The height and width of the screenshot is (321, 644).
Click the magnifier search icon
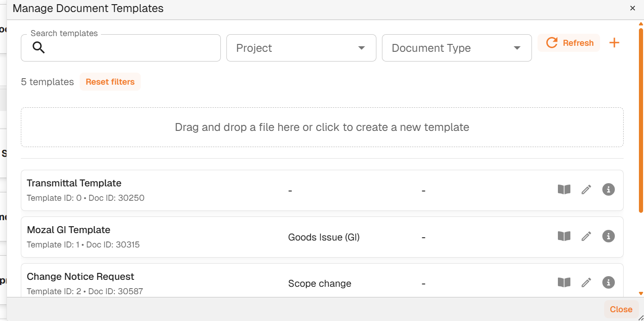39,48
